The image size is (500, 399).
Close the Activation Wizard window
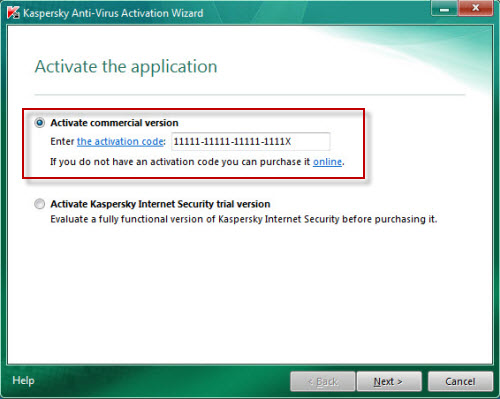[476, 9]
